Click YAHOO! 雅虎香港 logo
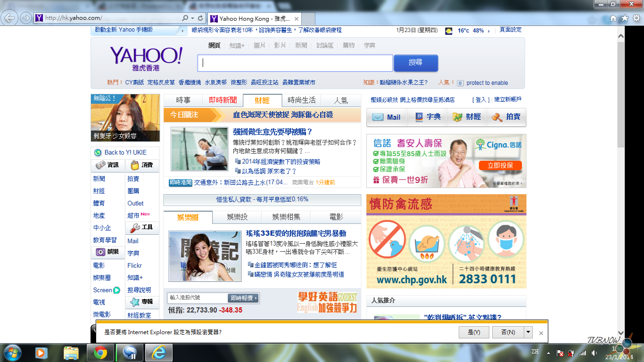Viewport: 644px width, 362px height. (146, 58)
